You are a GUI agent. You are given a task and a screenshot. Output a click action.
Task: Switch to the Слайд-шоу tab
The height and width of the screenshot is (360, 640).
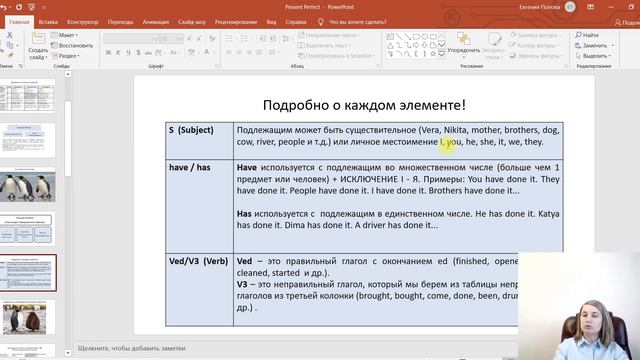(192, 22)
